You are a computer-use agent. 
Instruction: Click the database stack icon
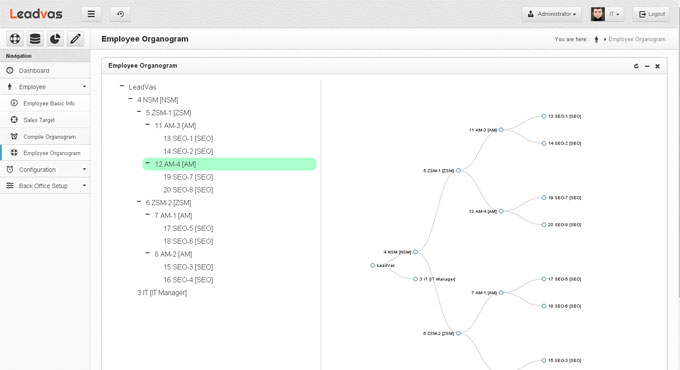pos(35,39)
